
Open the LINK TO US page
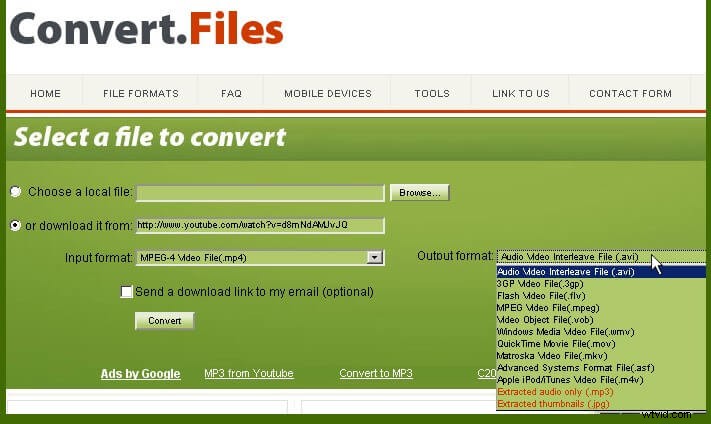coord(521,93)
